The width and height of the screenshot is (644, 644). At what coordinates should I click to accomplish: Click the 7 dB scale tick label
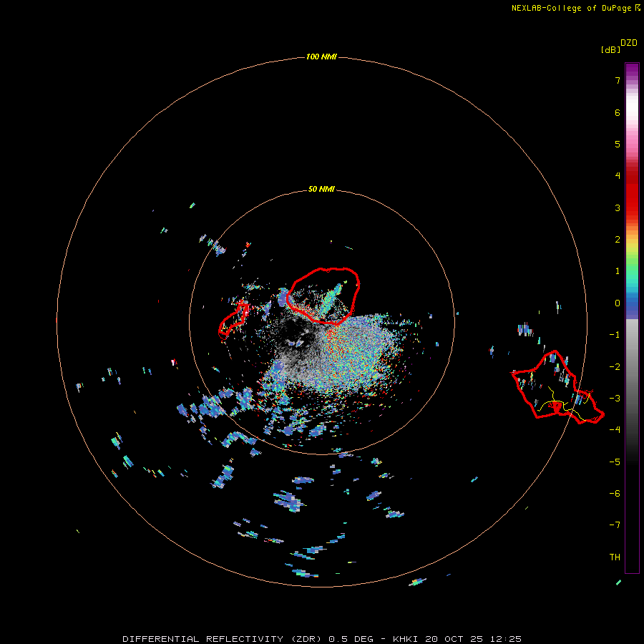(x=618, y=80)
